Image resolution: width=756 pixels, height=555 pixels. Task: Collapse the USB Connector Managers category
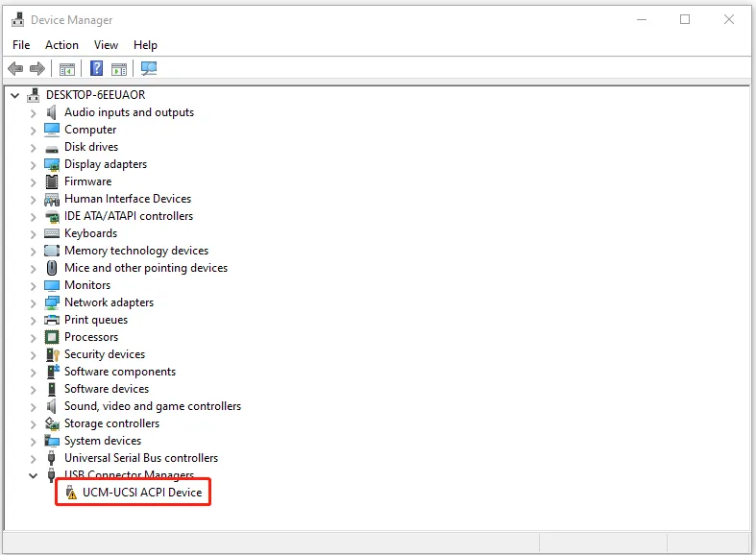point(33,476)
